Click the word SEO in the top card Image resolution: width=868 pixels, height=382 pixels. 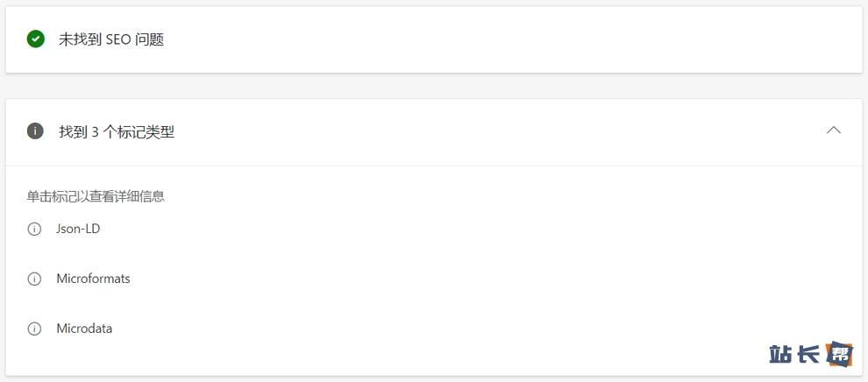coord(117,39)
